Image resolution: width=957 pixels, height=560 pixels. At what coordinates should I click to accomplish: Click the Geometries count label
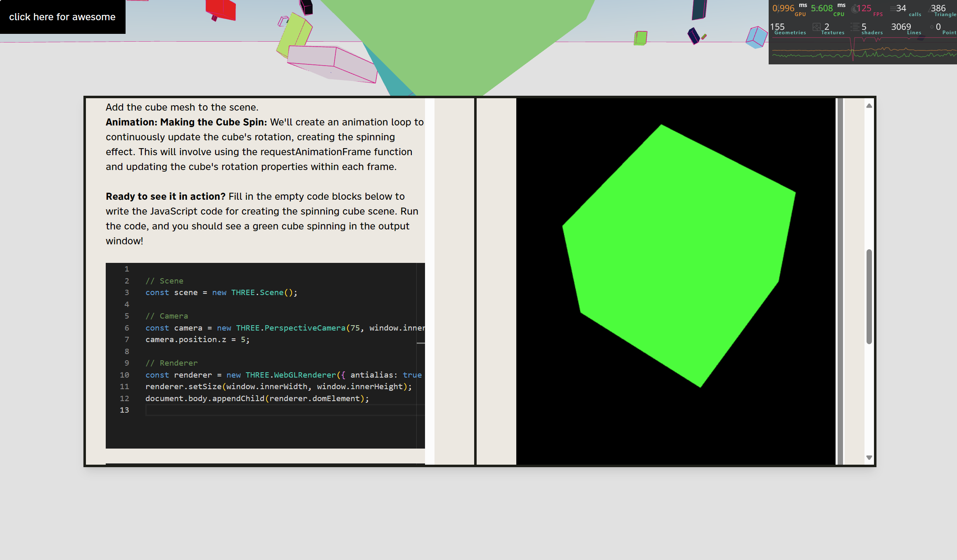(790, 33)
